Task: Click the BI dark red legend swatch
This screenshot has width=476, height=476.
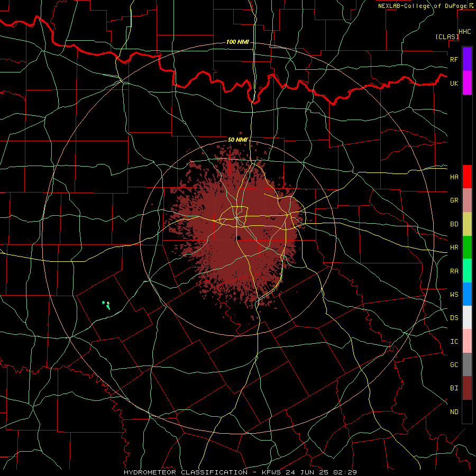Action: pos(467,388)
